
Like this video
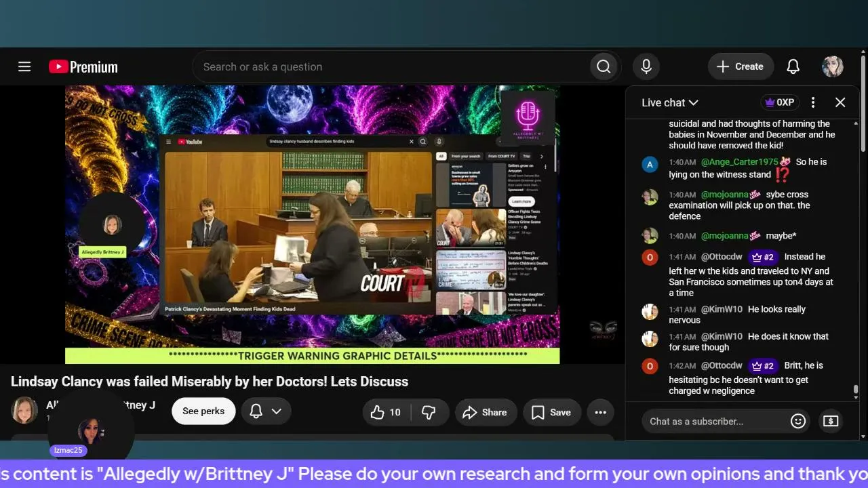coord(385,412)
